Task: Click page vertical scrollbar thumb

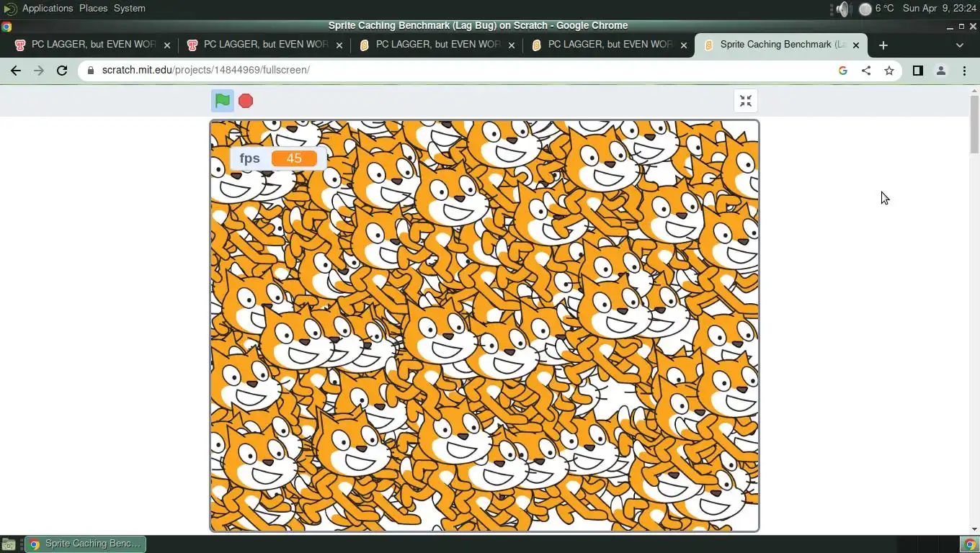Action: 974,124
